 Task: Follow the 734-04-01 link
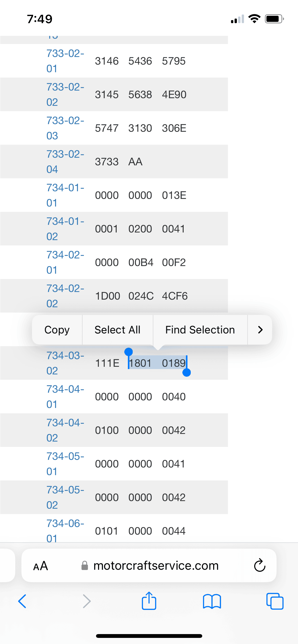pyautogui.click(x=65, y=397)
